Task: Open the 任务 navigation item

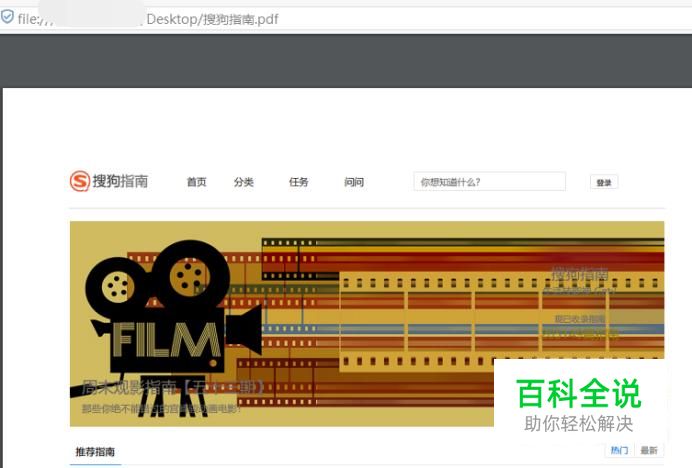Action: pyautogui.click(x=299, y=182)
